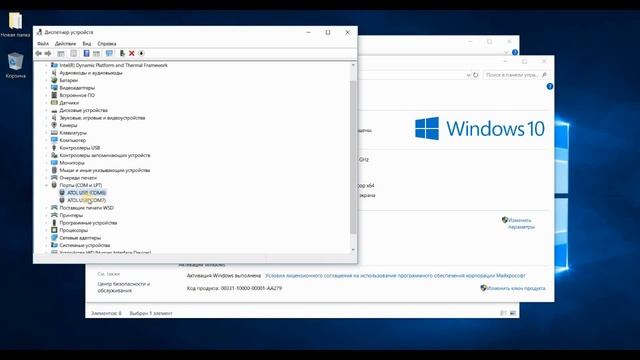Click the Контроллеры USB plug icon
640x360 pixels.
54,148
